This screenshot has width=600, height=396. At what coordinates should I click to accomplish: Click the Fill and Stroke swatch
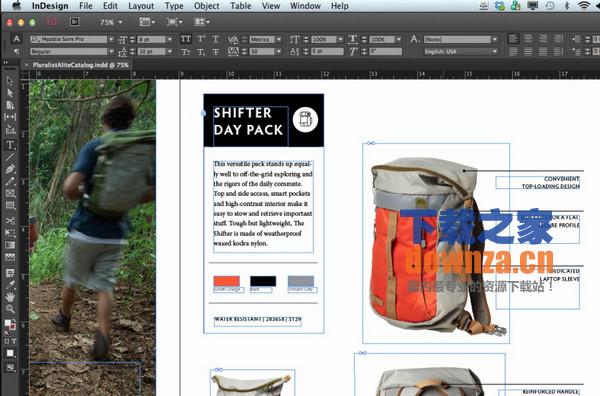coord(10,325)
